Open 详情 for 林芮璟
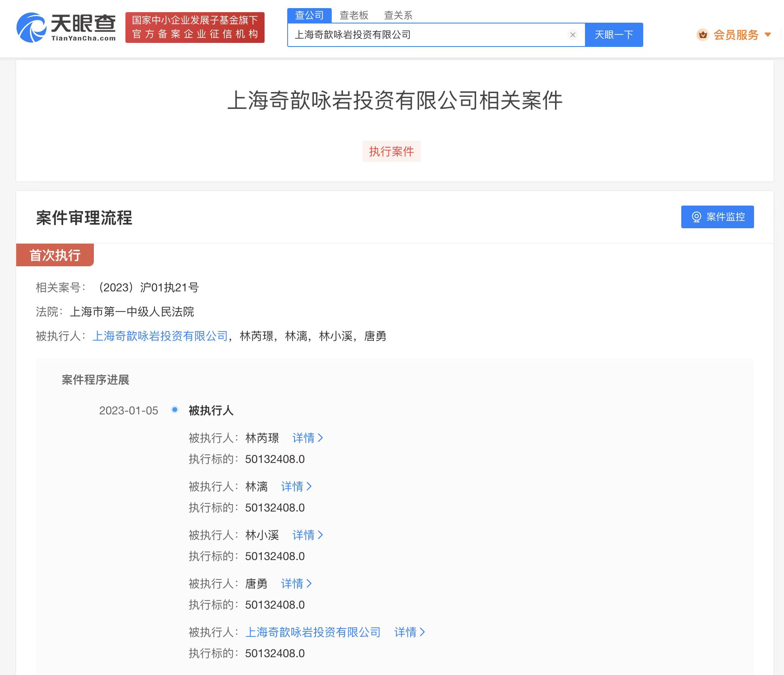784x675 pixels. (308, 438)
